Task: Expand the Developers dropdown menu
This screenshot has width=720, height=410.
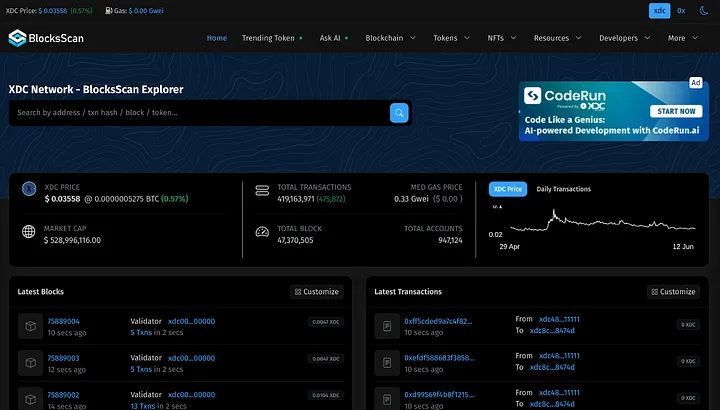Action: [624, 38]
